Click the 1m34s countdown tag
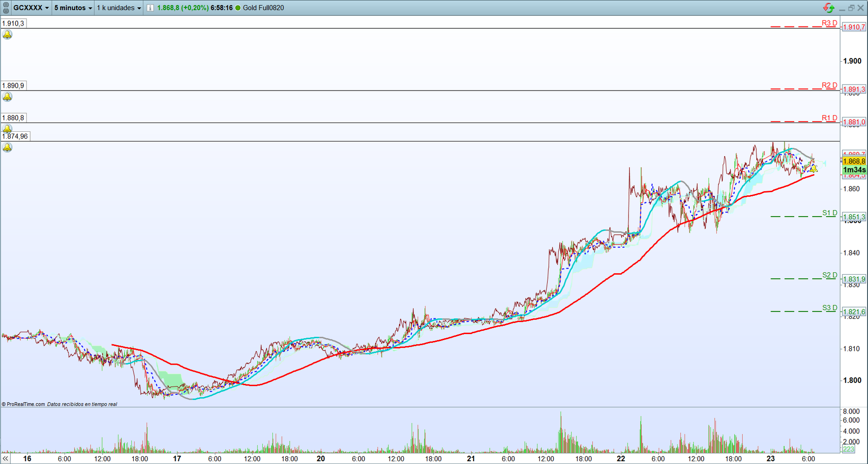 click(x=854, y=170)
